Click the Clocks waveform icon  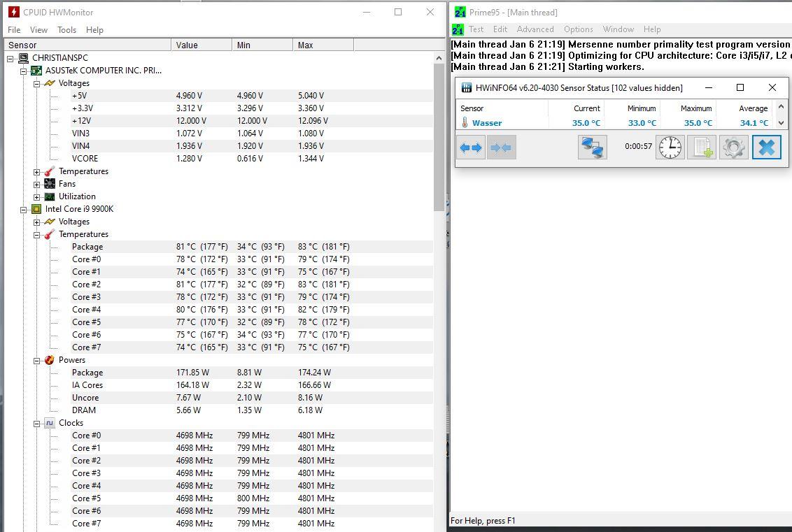coord(49,423)
